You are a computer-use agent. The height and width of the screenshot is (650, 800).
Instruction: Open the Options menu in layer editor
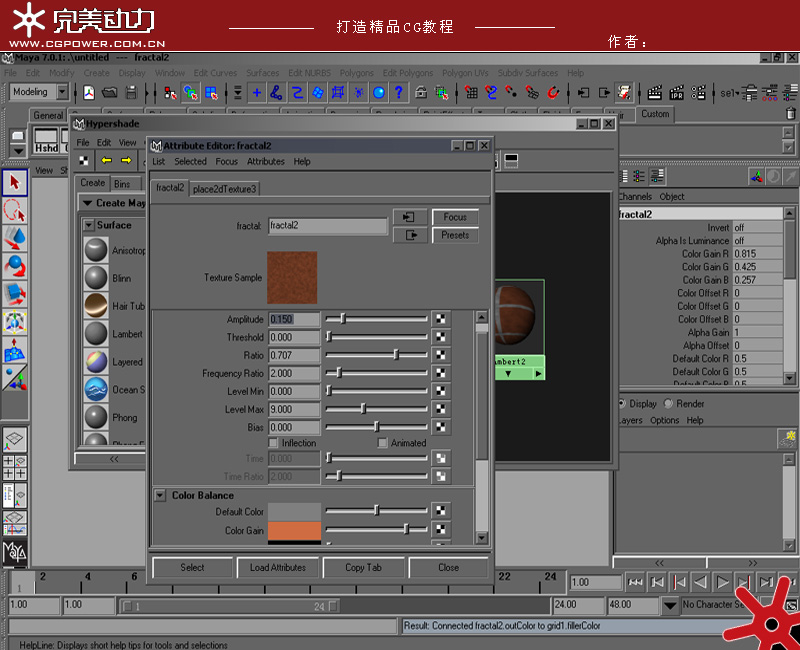click(664, 420)
